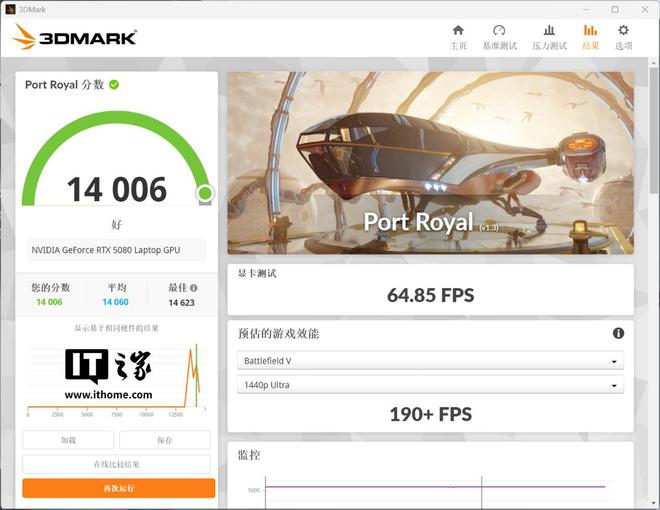
Task: Compare results online (在线比较结果)
Action: pyautogui.click(x=116, y=464)
